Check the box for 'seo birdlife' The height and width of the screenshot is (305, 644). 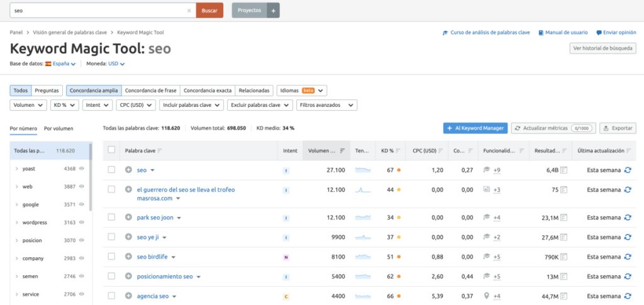coord(111,256)
